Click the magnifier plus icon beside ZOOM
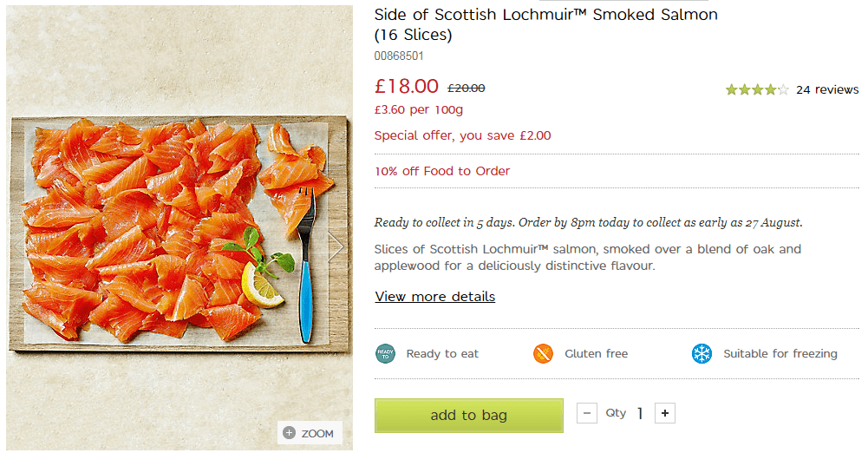Screen dimensions: 868x453 [x=290, y=433]
